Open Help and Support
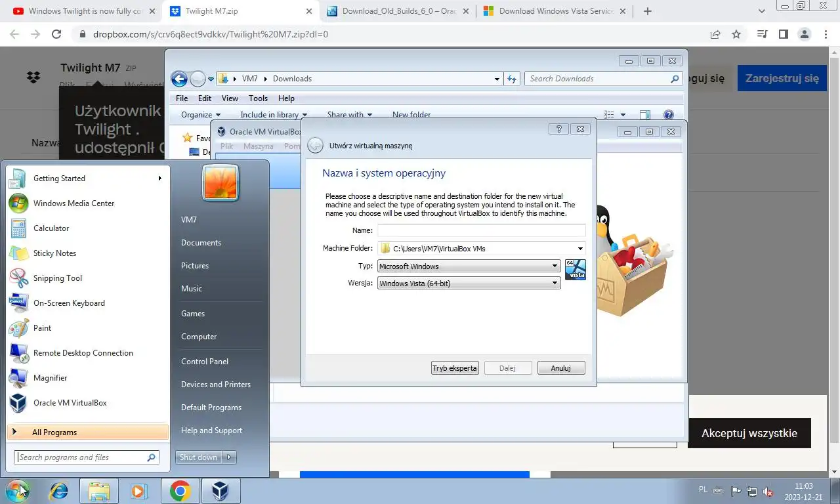This screenshot has width=840, height=504. (211, 430)
